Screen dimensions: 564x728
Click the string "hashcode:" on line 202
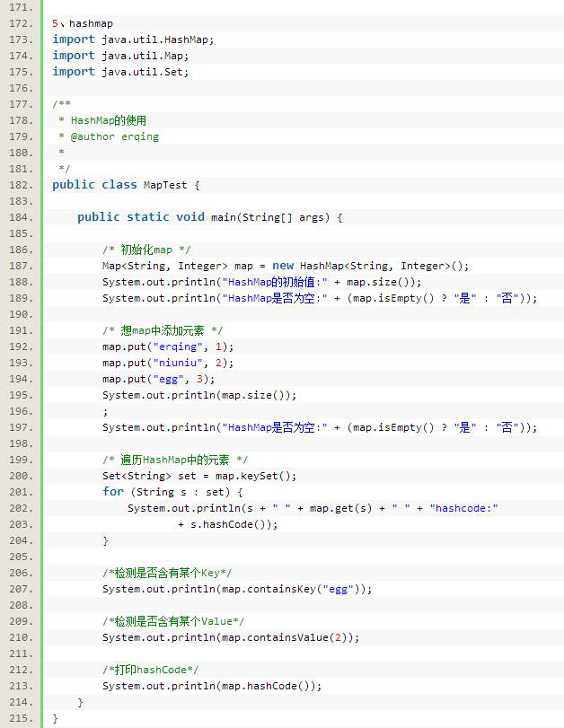click(x=463, y=508)
